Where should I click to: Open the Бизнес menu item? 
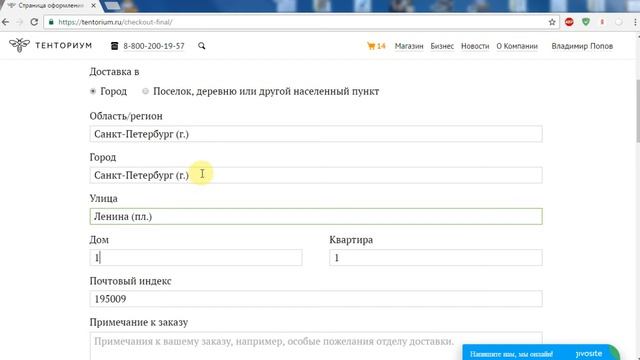(442, 46)
